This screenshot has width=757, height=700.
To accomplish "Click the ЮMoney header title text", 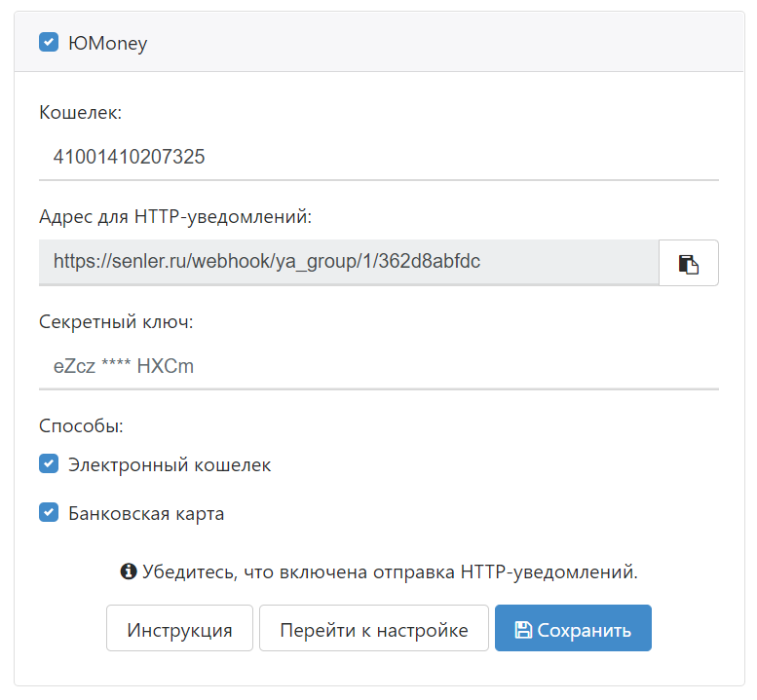I will 107,43.
